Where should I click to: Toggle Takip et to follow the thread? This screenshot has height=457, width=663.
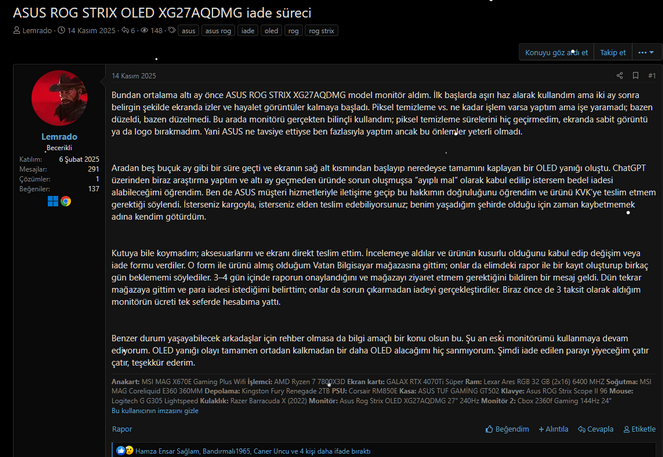[x=613, y=52]
